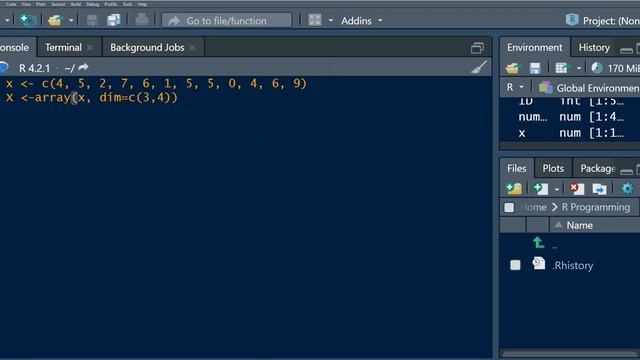Select the Console tab
The height and width of the screenshot is (360, 640).
tap(14, 47)
